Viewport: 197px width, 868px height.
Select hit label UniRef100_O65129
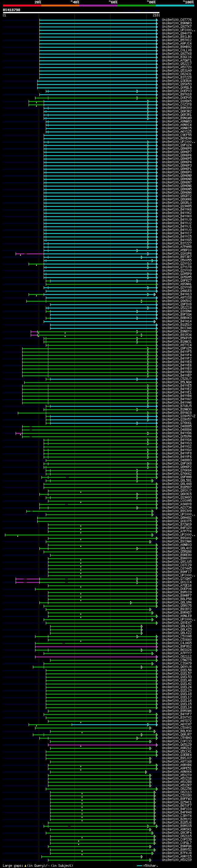(176, 744)
